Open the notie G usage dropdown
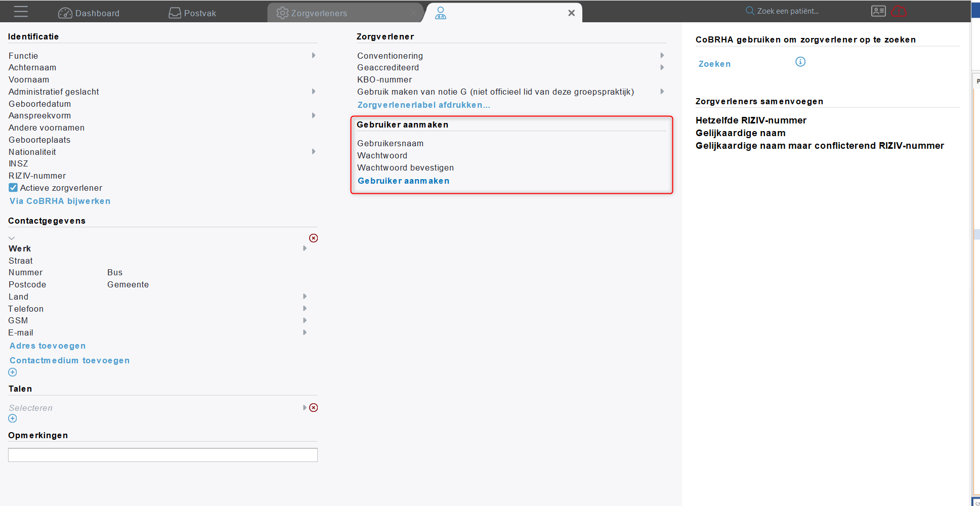 click(x=662, y=92)
